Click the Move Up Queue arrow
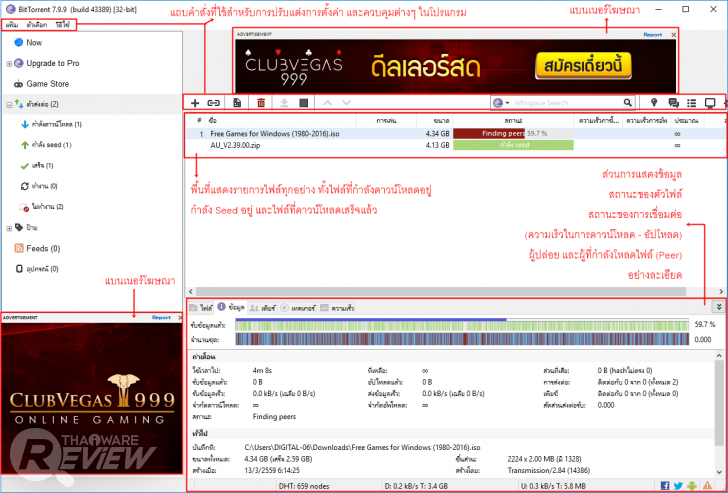This screenshot has height=493, width=728. point(327,103)
